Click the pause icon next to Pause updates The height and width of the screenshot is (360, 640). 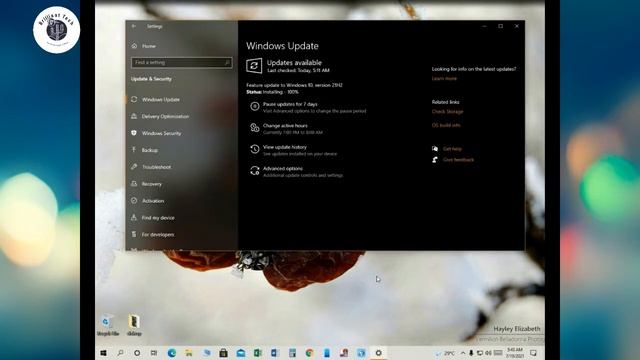(x=255, y=107)
